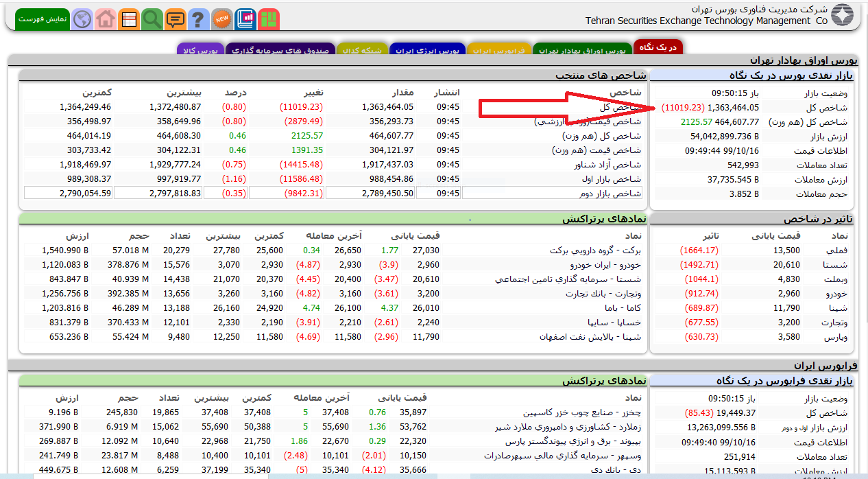Open چخزر - صنایع چوب خزر کاسپین symbol
Screen dimensions: 868x479
[582, 412]
